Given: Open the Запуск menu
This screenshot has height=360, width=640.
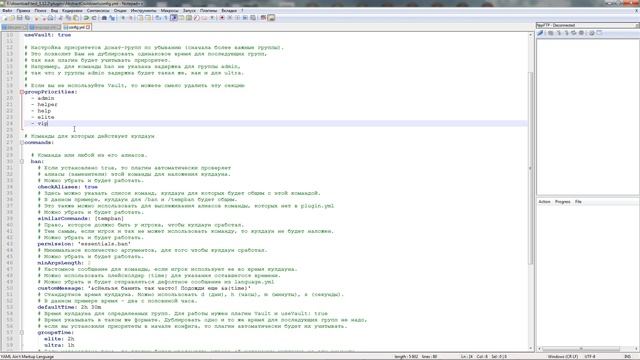Looking at the screenshot, I should tap(189, 11).
